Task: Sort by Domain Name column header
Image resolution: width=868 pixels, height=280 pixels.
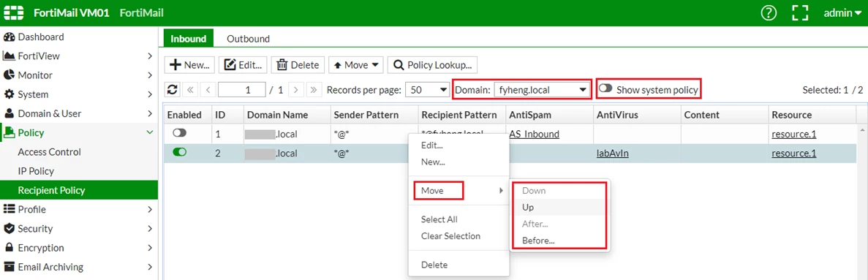Action: coord(287,115)
